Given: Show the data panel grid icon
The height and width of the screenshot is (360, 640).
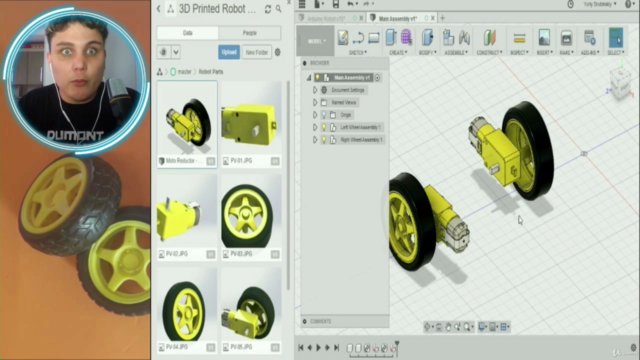Looking at the screenshot, I should [x=302, y=4].
